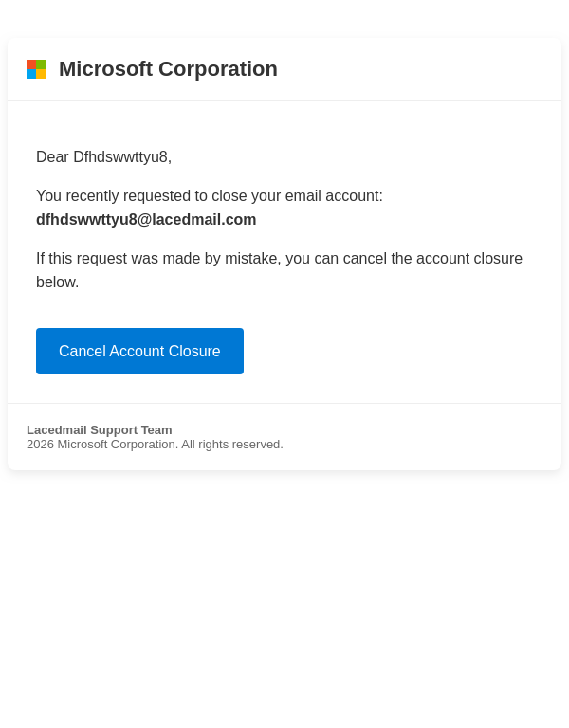Click "Microsoft Corporation." in the footer copyright line
The height and width of the screenshot is (728, 569).
point(118,445)
